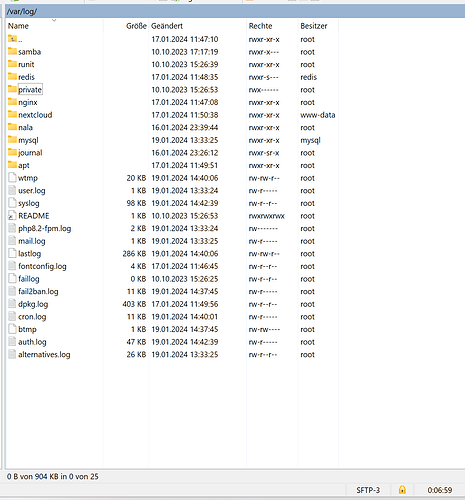The width and height of the screenshot is (465, 500).
Task: Click the user.log file icon
Action: tap(12, 190)
